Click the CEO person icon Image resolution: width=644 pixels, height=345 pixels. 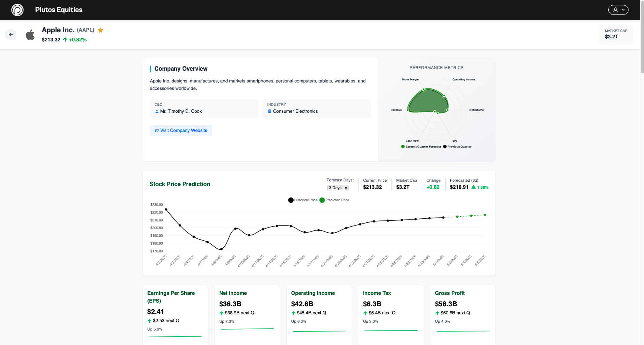[157, 111]
